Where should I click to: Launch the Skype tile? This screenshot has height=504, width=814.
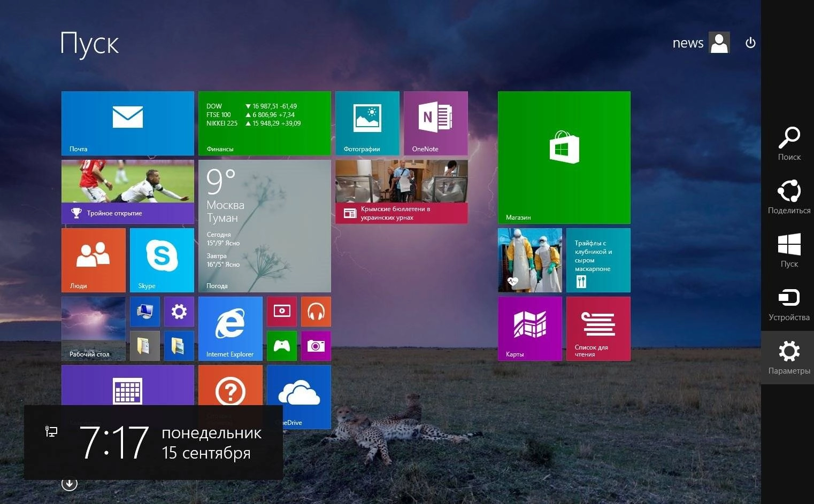click(x=162, y=260)
